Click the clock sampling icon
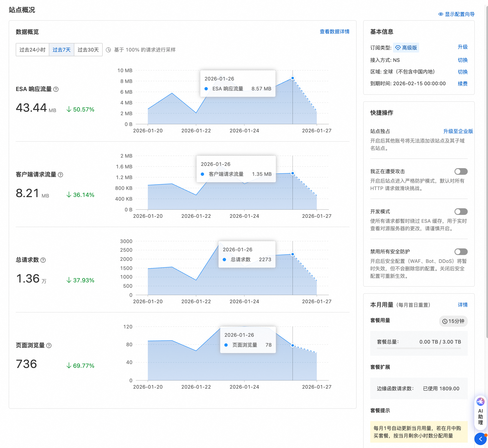 click(108, 50)
